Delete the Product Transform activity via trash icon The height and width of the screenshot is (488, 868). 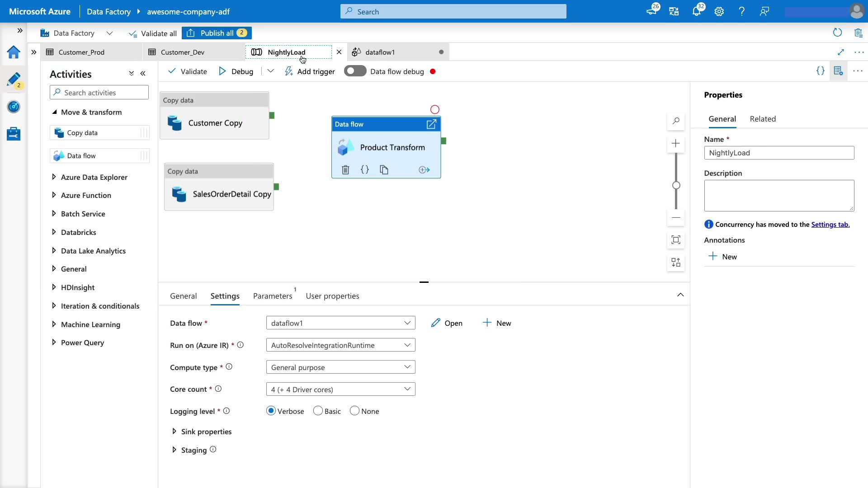345,170
